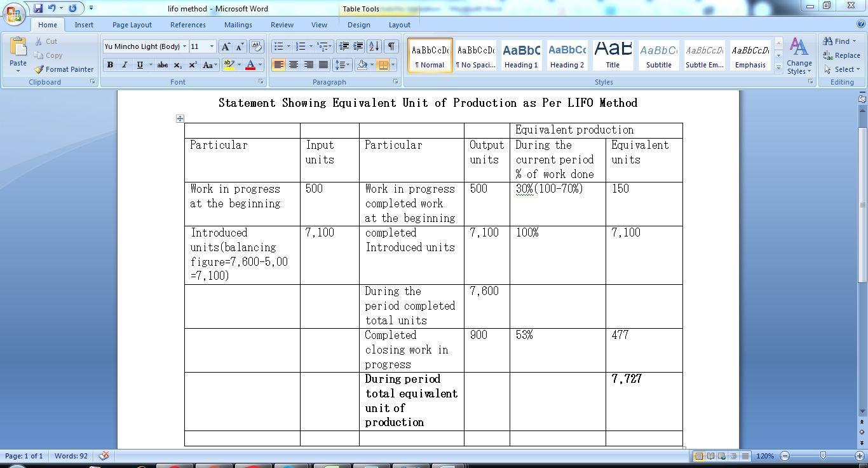Click the vertical scrollbar thumb

point(862,203)
